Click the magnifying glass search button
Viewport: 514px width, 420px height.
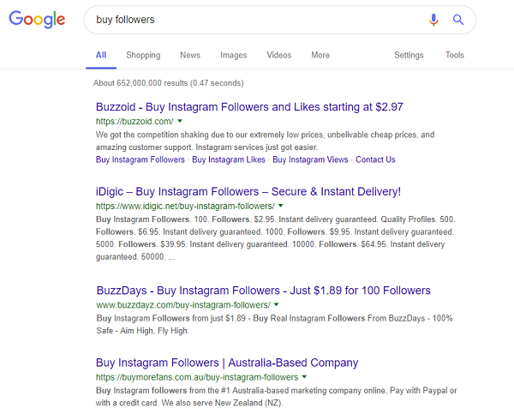[458, 20]
